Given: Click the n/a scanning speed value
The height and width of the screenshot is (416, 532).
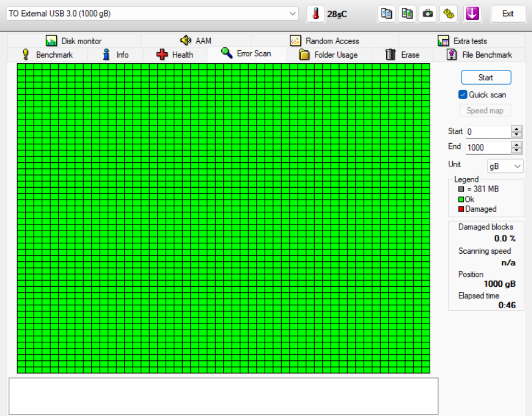Looking at the screenshot, I should (x=508, y=262).
